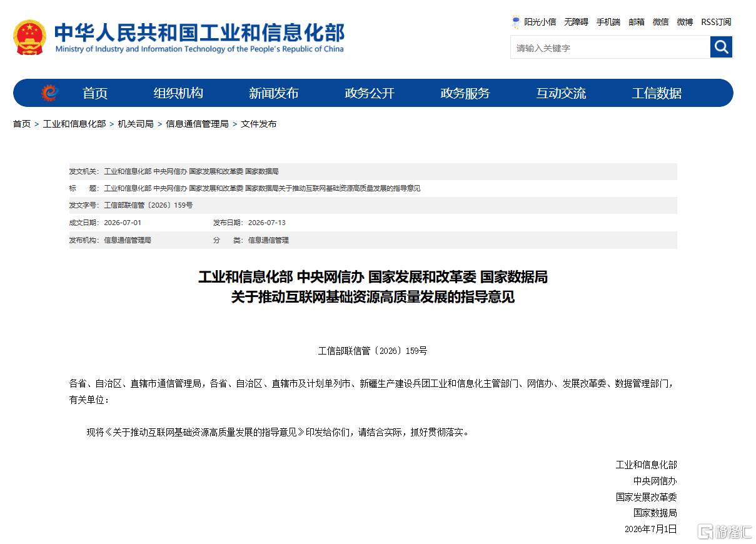Click the heading line listing four agencies
Screen dimensions: 756x544
373,277
